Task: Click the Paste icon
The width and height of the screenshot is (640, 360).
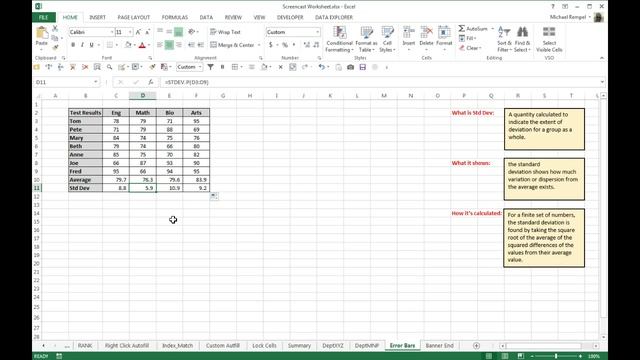Action: tap(42, 33)
